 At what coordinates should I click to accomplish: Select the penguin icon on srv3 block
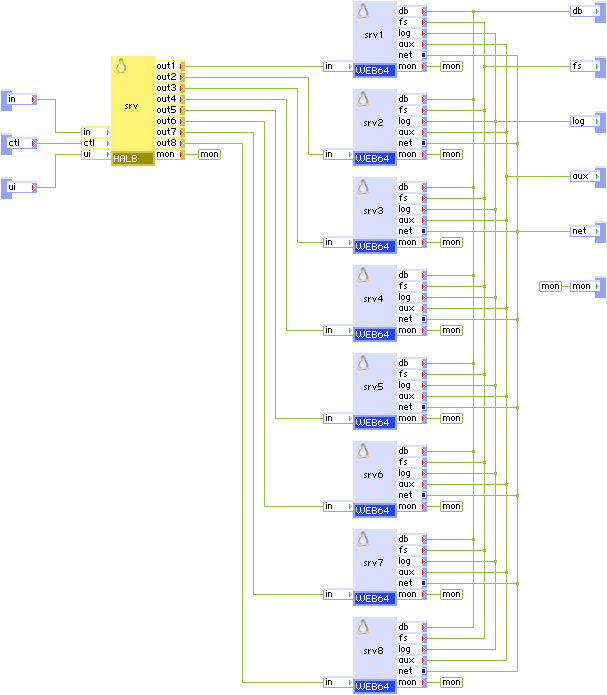pos(363,187)
